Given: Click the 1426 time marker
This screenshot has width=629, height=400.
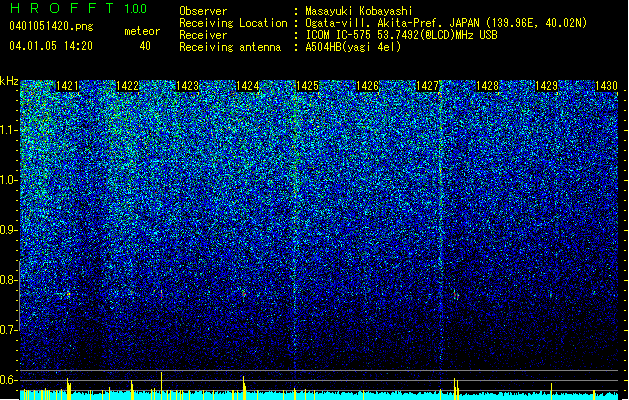Looking at the screenshot, I should [x=367, y=86].
